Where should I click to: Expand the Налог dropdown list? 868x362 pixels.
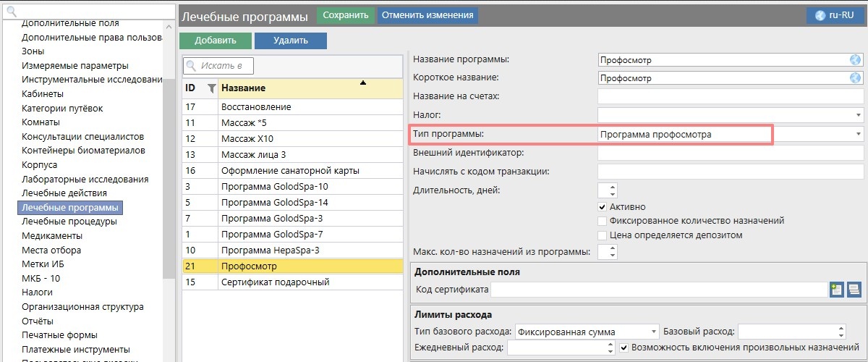coord(858,115)
